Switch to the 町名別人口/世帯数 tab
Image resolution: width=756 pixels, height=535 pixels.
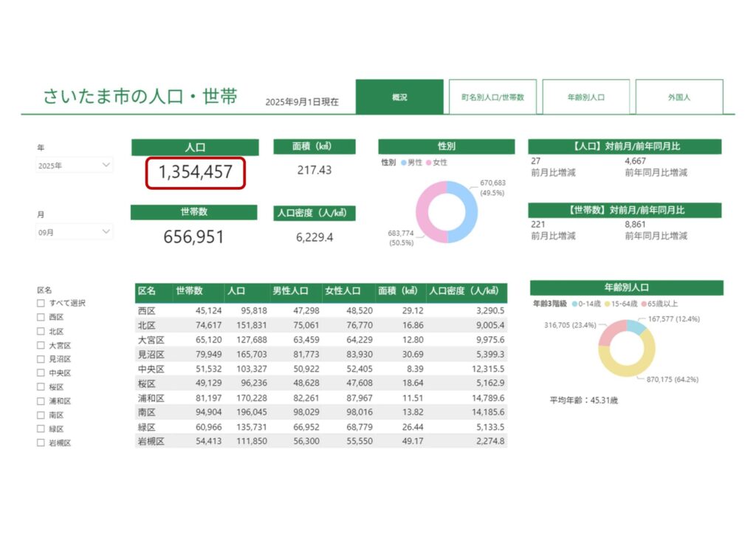pos(492,97)
